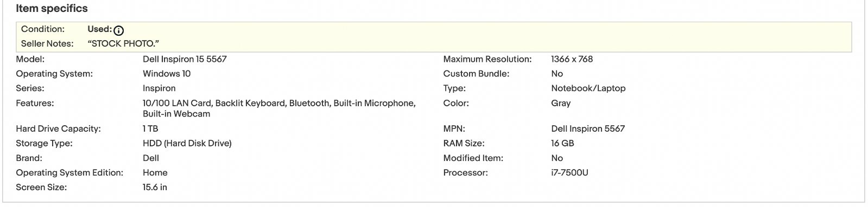The width and height of the screenshot is (868, 207).
Task: Select the Inspiron series value
Action: click(x=159, y=88)
